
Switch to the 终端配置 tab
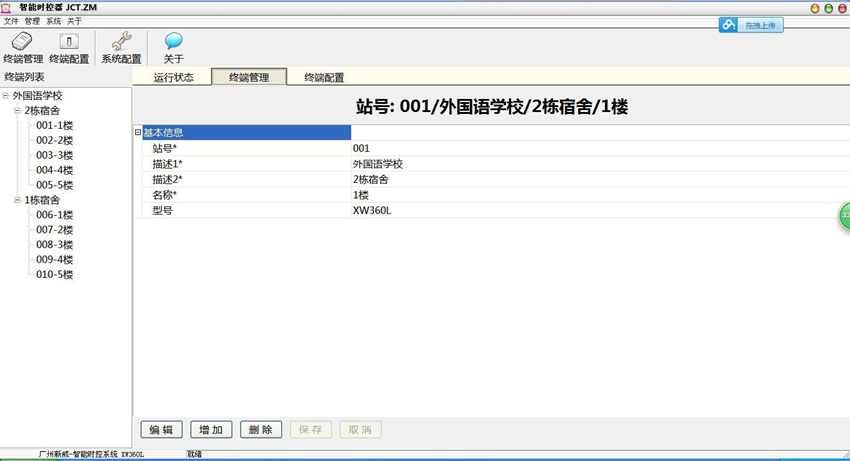324,77
